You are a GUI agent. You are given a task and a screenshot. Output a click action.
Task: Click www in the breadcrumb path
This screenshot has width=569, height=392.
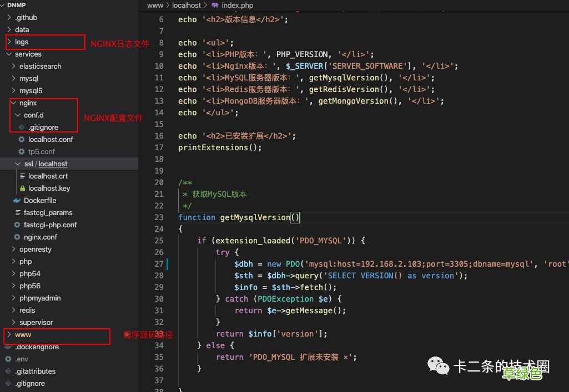click(x=155, y=6)
